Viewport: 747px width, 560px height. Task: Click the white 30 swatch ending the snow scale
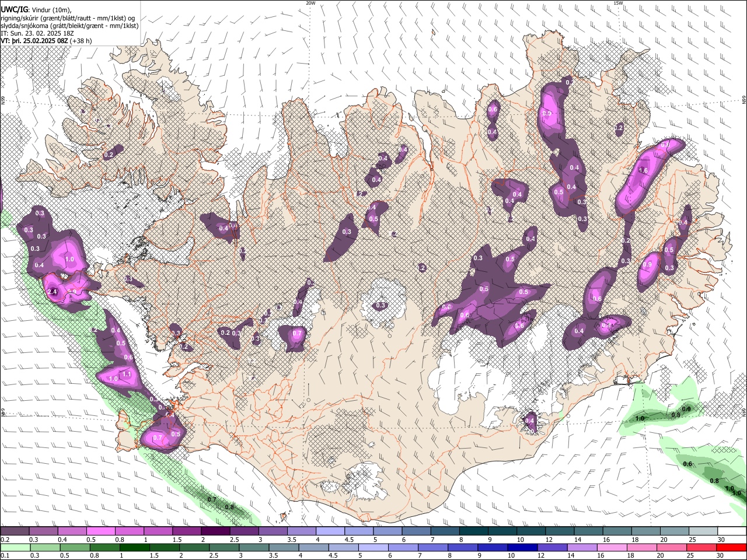pos(732,531)
